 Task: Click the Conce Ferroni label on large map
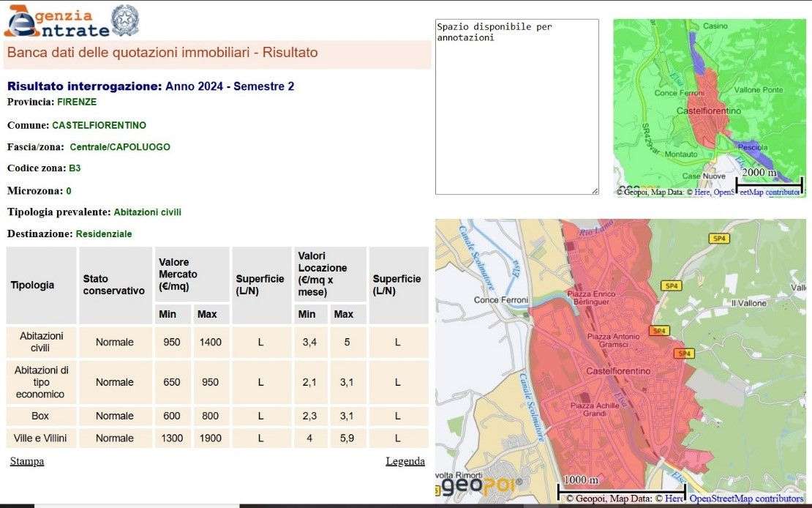500,300
